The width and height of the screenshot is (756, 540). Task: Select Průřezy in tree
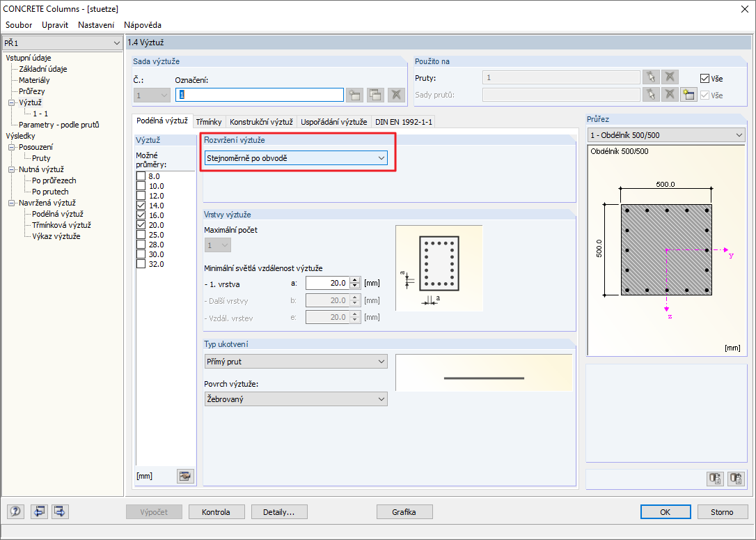pyautogui.click(x=32, y=91)
